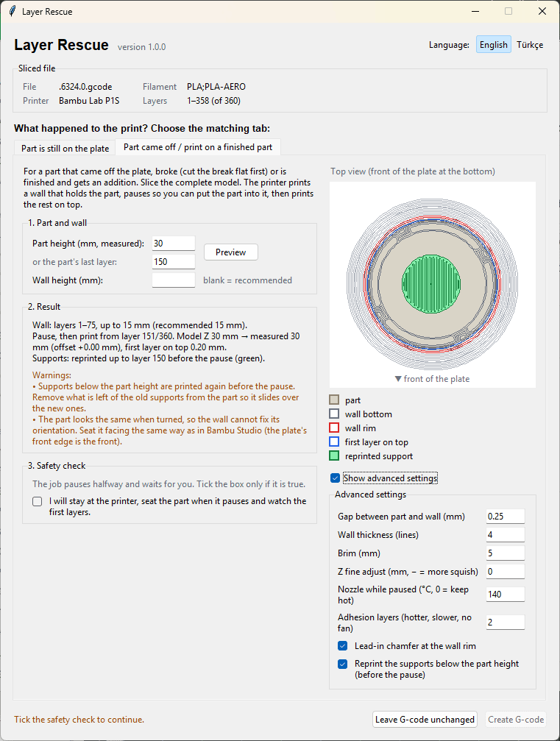Screen dimensions: 560x741
Task: Click the Brim (mm) input field
Action: (x=506, y=553)
